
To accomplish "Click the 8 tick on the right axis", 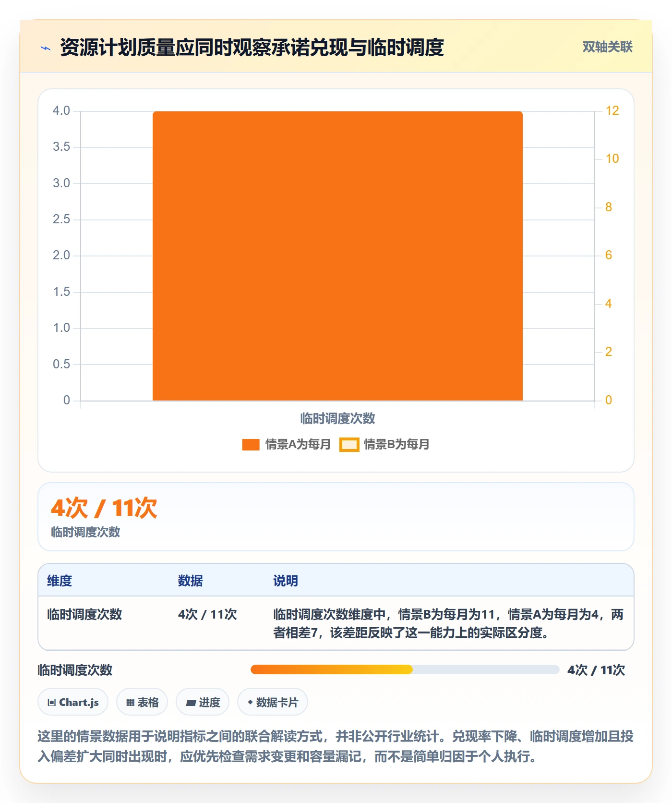I will 609,207.
